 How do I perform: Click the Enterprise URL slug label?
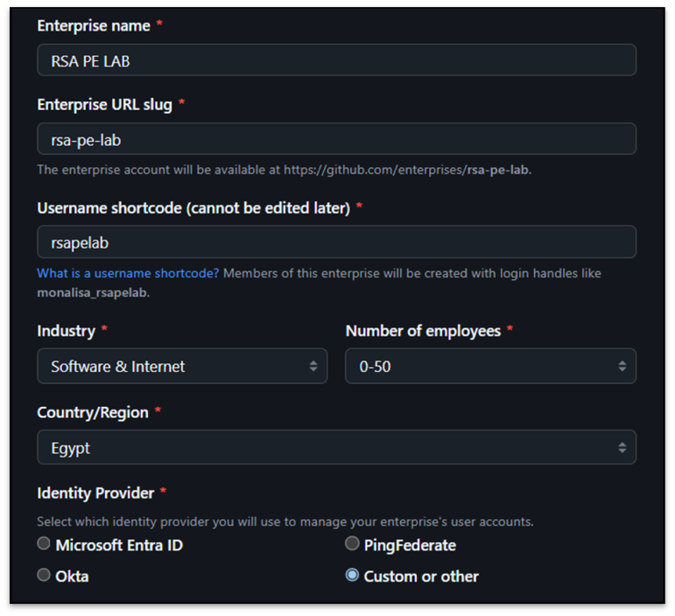coord(105,104)
